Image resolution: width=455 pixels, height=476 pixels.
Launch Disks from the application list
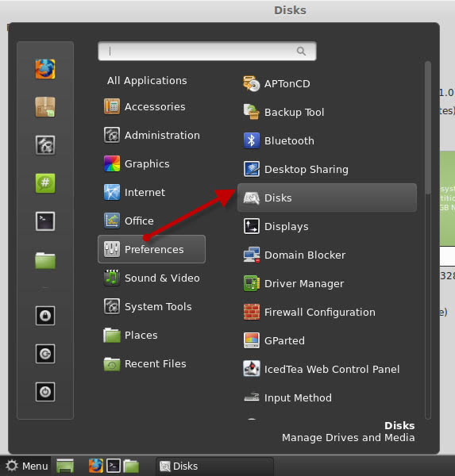coord(326,198)
